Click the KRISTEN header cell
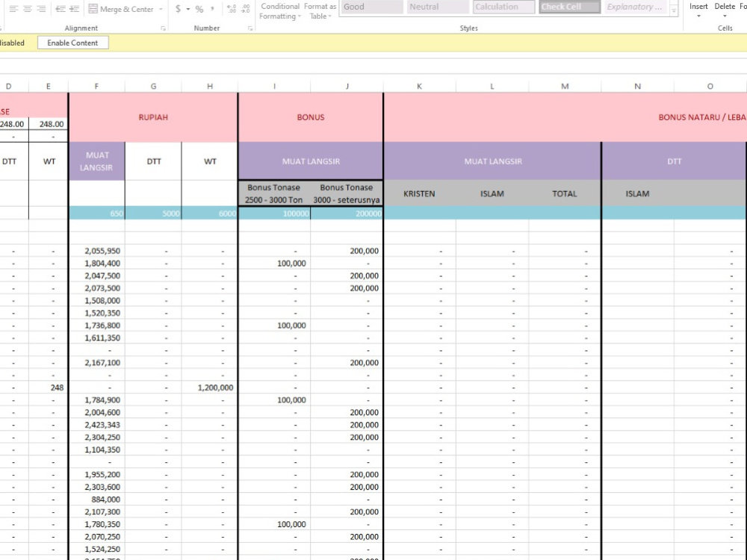Screen dimensions: 747x560 pyautogui.click(x=419, y=194)
